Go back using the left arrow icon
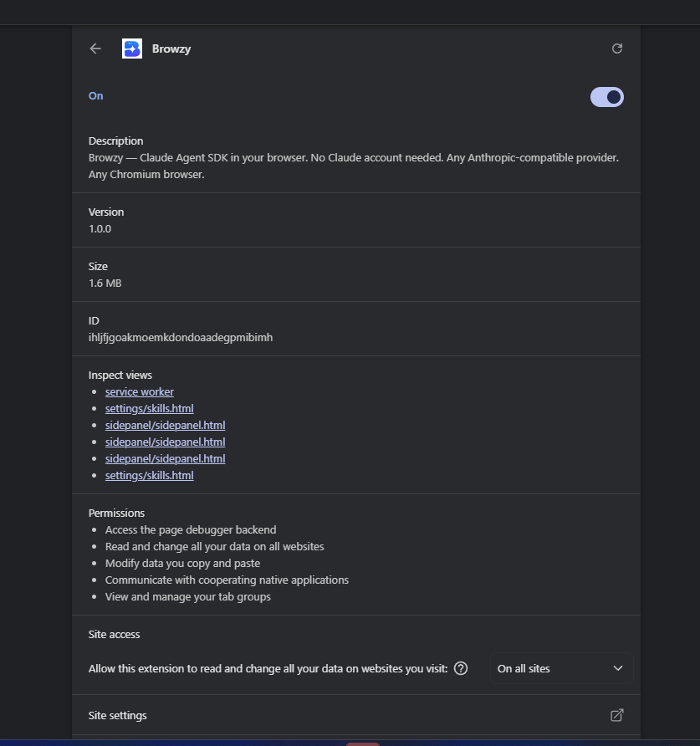Viewport: 700px width, 746px height. (x=95, y=49)
